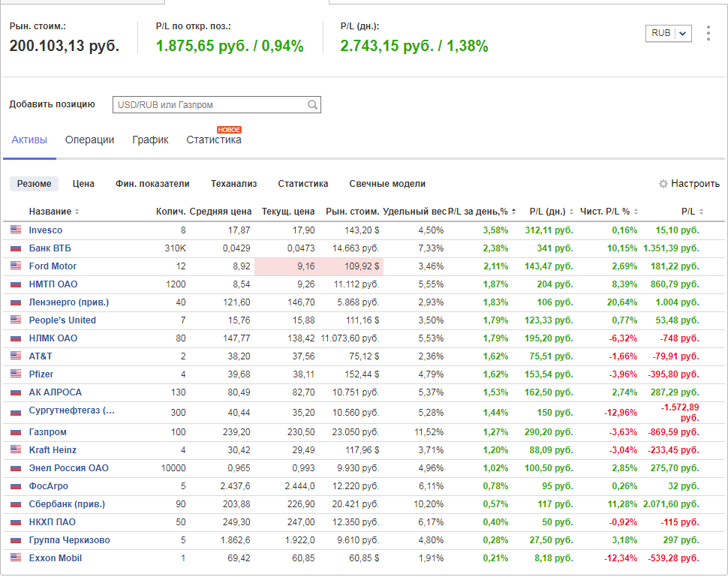Screen dimensions: 728x577
Task: Open the three-dot options menu
Action: [x=708, y=33]
